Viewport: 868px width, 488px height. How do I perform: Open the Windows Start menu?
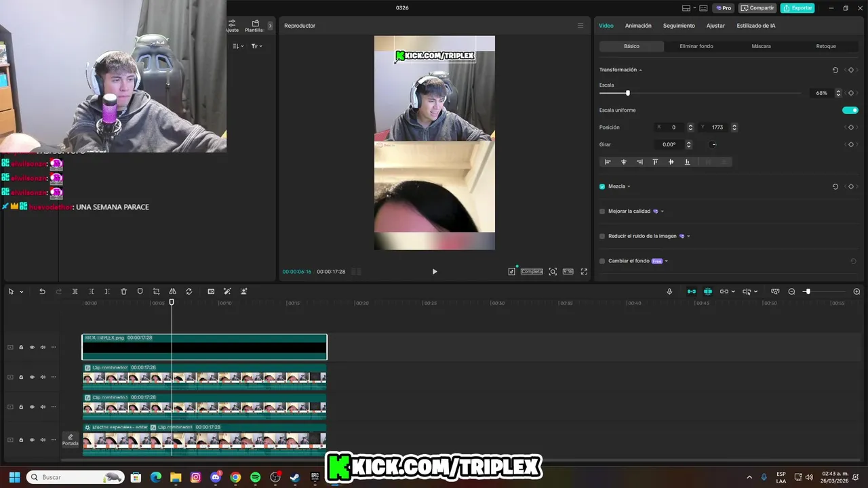pyautogui.click(x=14, y=477)
